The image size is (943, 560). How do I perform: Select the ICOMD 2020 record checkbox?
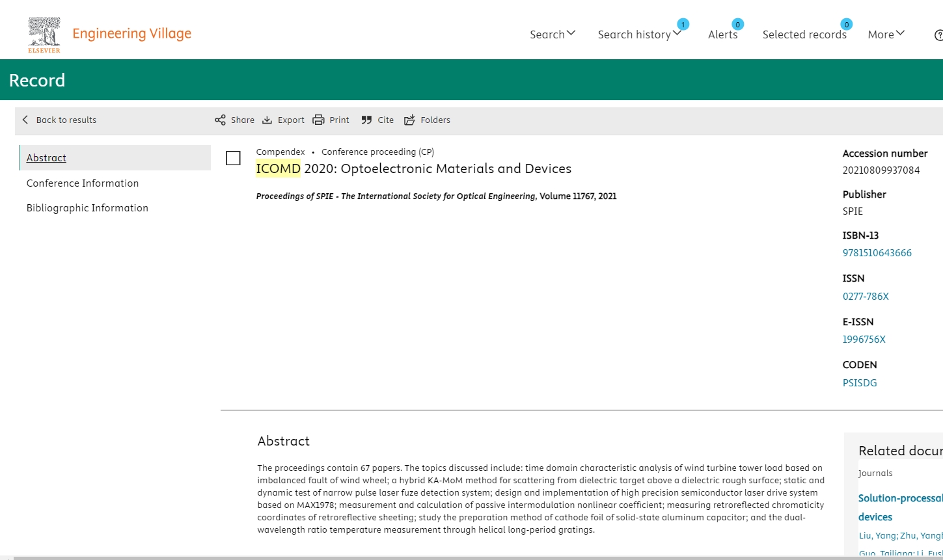pyautogui.click(x=233, y=158)
